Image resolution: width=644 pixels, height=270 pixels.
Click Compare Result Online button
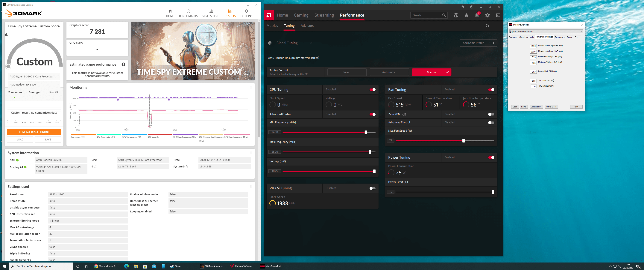coord(34,132)
